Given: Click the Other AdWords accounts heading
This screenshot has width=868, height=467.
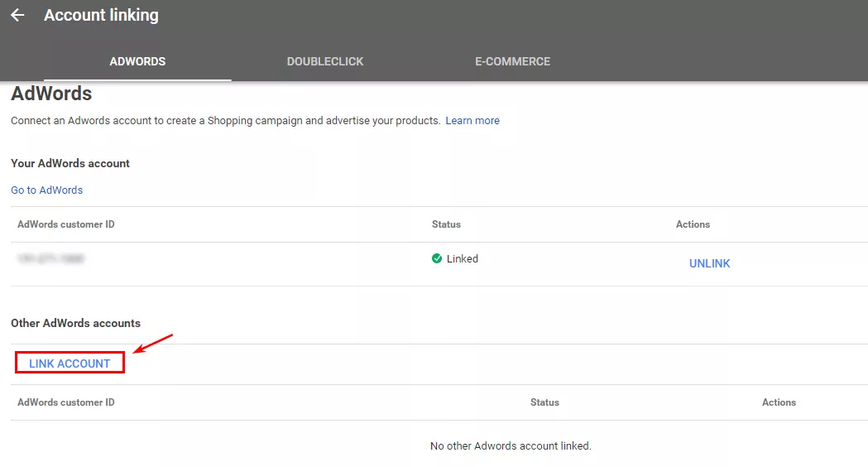Looking at the screenshot, I should [76, 323].
